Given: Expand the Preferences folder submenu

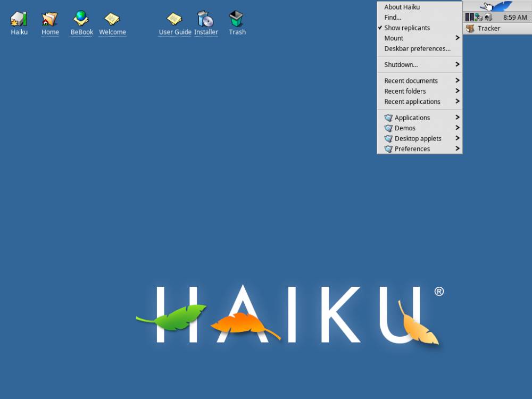Looking at the screenshot, I should point(420,148).
